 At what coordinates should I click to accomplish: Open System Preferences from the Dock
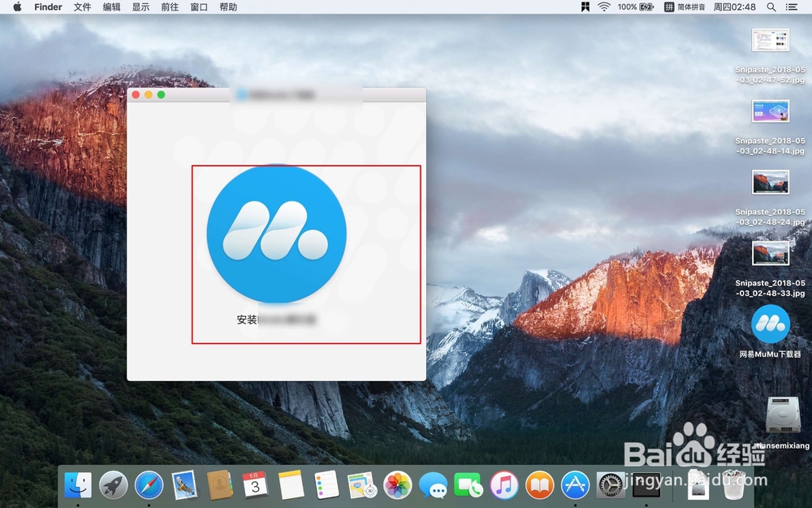coord(610,486)
